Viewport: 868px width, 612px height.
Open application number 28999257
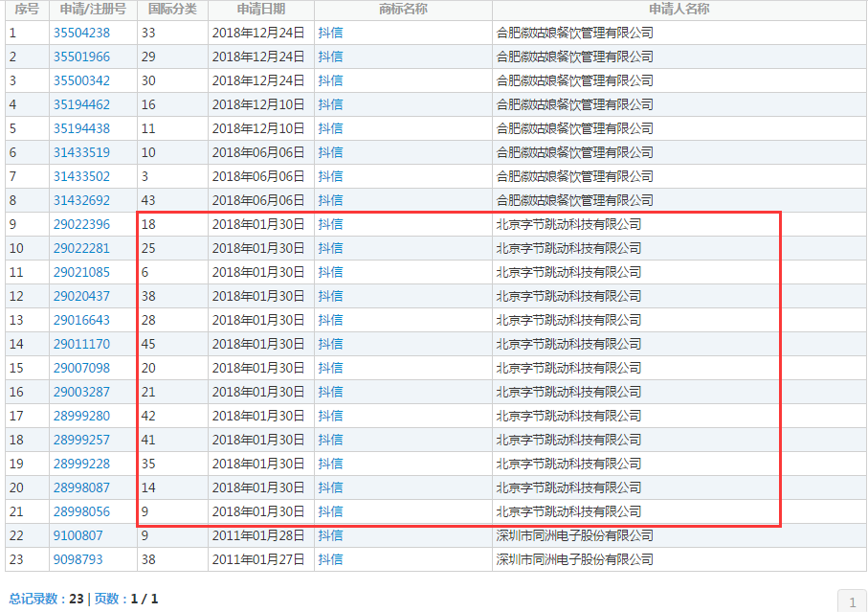[x=81, y=440]
